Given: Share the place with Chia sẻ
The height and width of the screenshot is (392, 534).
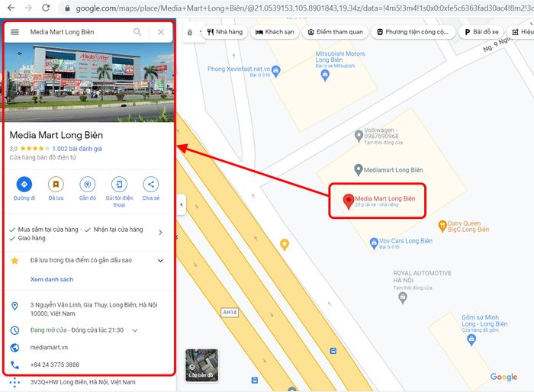Looking at the screenshot, I should coord(151,185).
